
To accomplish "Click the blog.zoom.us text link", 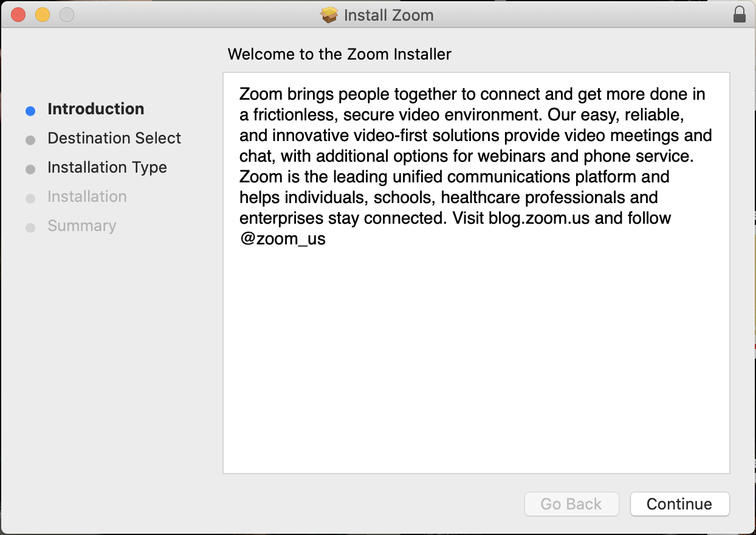I will click(538, 218).
